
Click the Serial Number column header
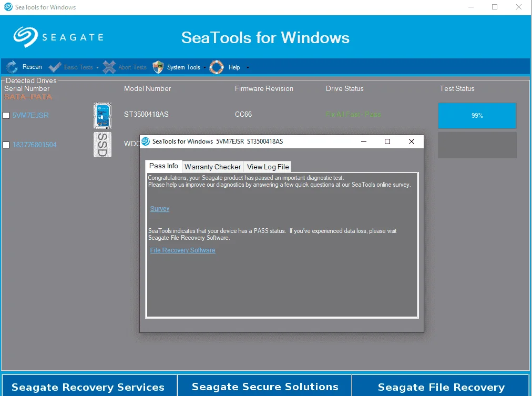(x=27, y=88)
